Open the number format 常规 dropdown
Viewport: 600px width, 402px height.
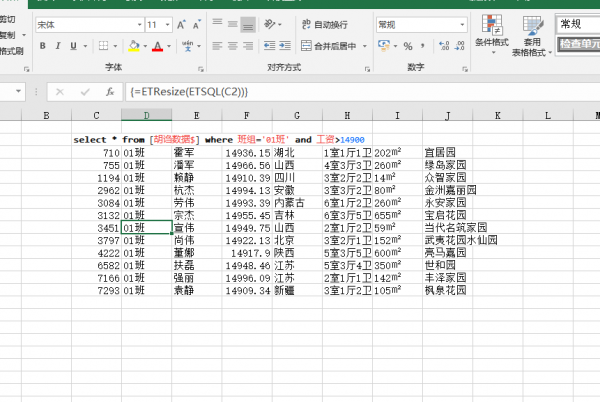click(x=462, y=25)
